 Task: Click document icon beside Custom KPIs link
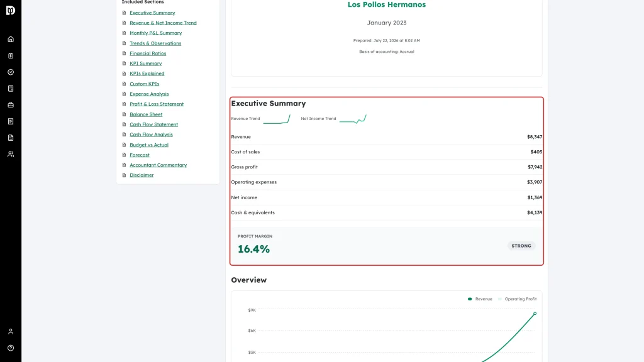tap(124, 84)
